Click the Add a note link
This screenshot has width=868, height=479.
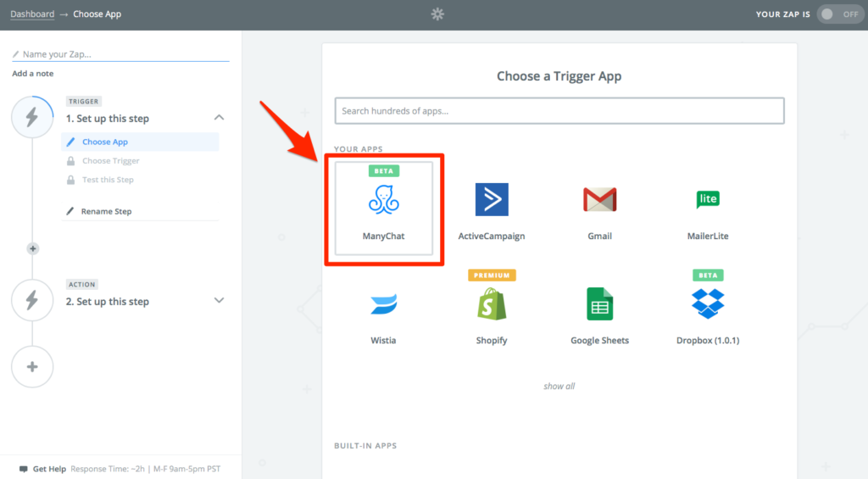33,73
